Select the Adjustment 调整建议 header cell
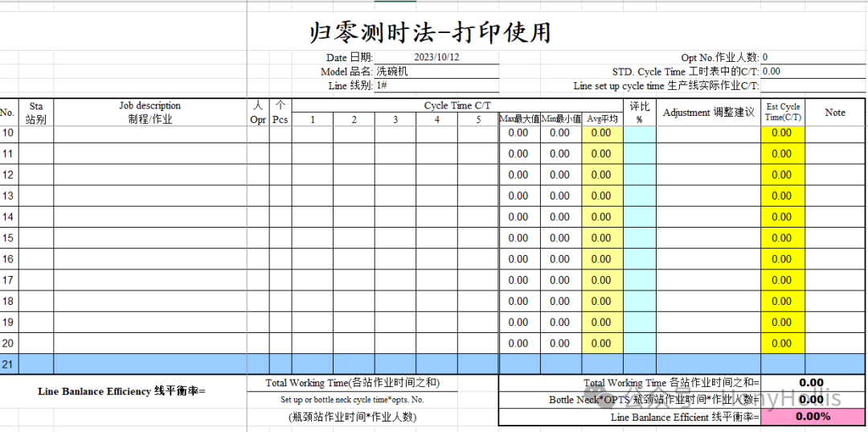 pyautogui.click(x=708, y=113)
